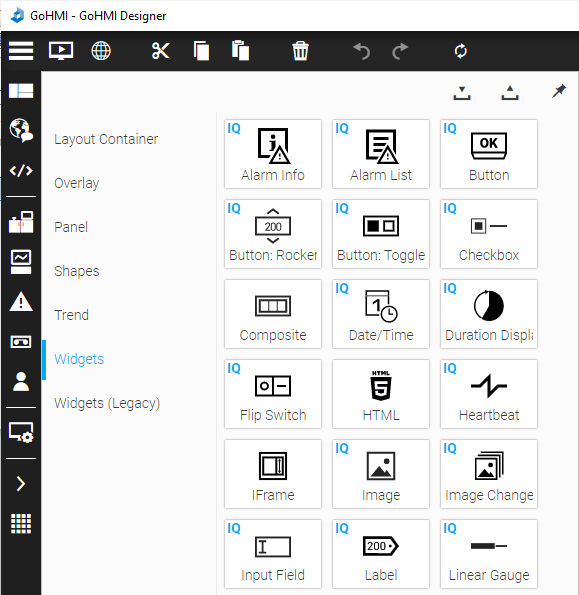
Task: Click the collapse-all down arrow icon
Action: 462,93
